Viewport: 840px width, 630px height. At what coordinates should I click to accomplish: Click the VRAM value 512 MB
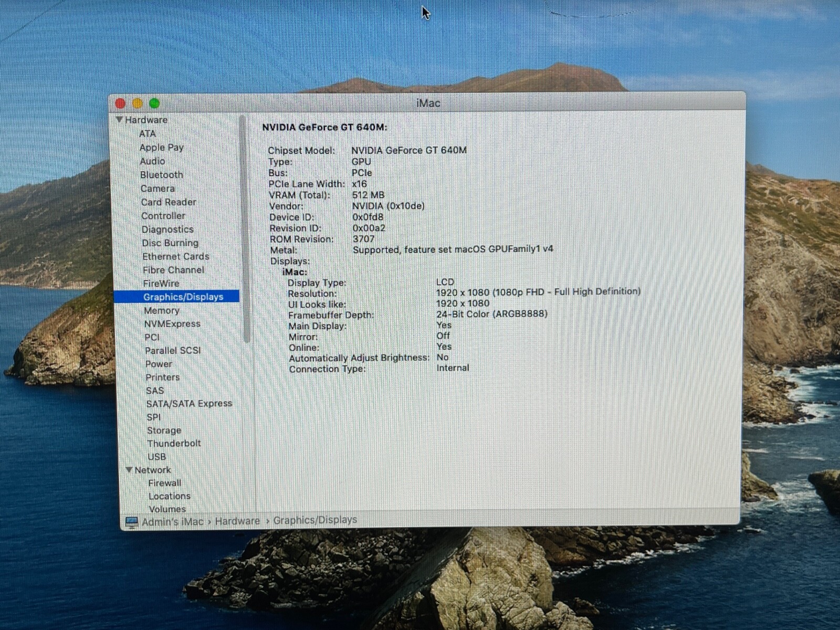pos(368,195)
